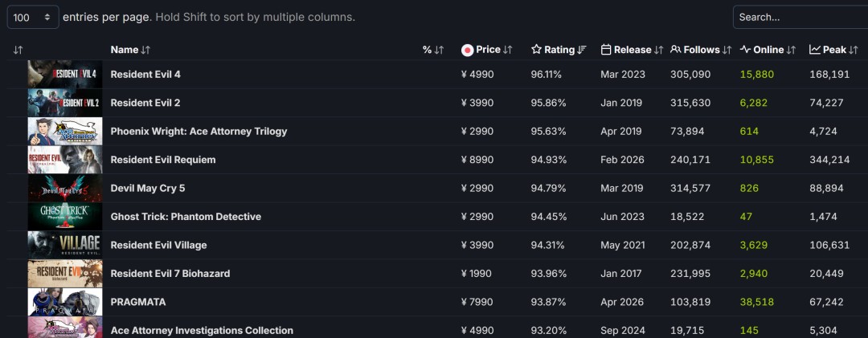Open Resident Evil 4 game link
The width and height of the screenshot is (868, 338).
pyautogui.click(x=145, y=74)
